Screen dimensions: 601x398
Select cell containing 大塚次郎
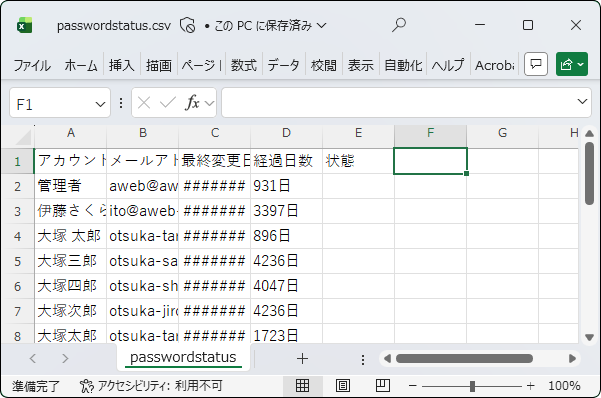(71, 311)
